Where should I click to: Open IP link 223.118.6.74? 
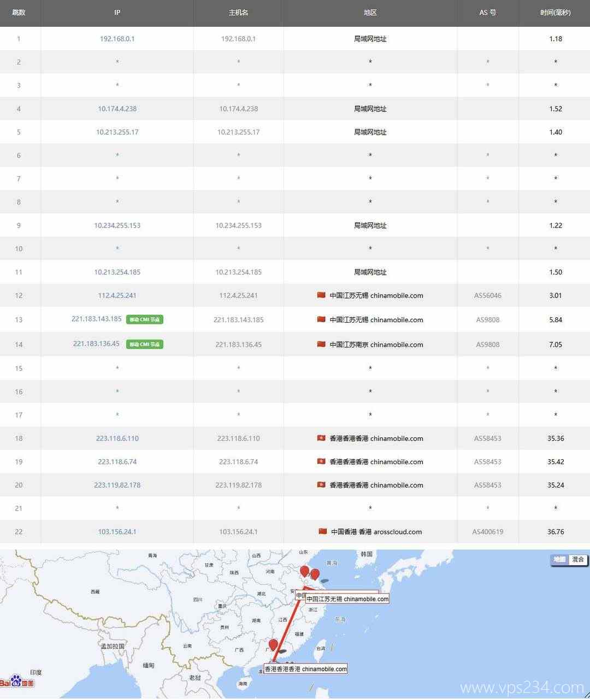point(117,462)
